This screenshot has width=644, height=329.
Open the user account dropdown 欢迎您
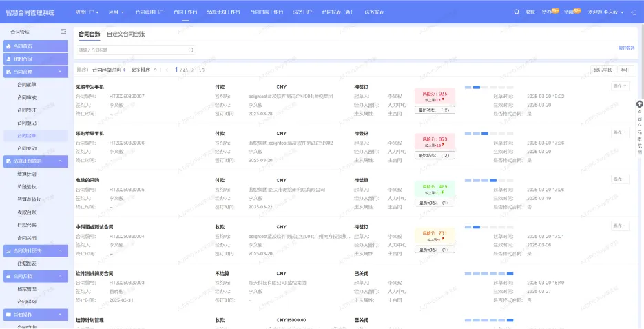point(606,12)
